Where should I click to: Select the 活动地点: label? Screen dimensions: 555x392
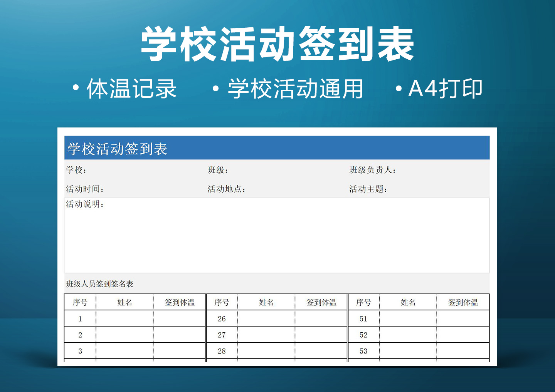[227, 189]
